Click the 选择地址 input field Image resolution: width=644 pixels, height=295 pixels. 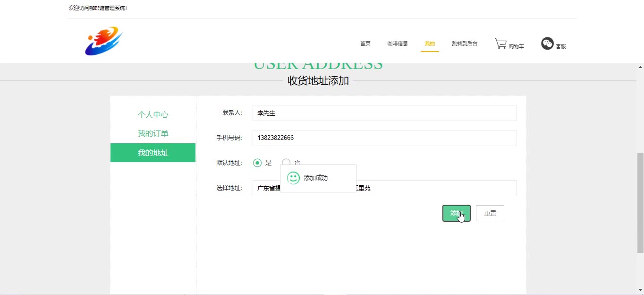pos(384,188)
